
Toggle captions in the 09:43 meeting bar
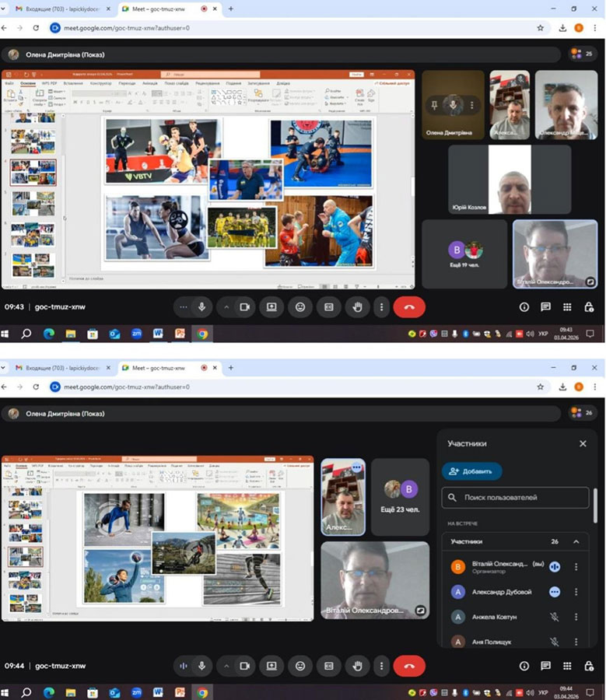(328, 307)
